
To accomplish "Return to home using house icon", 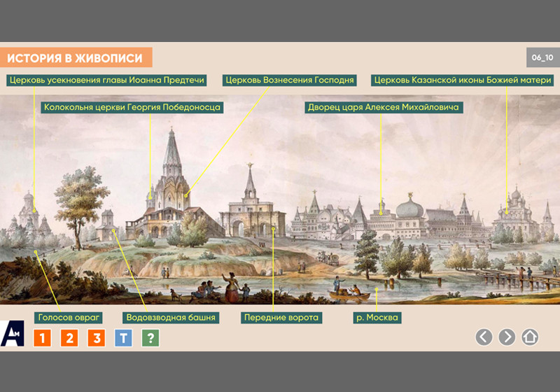I will pos(530,337).
